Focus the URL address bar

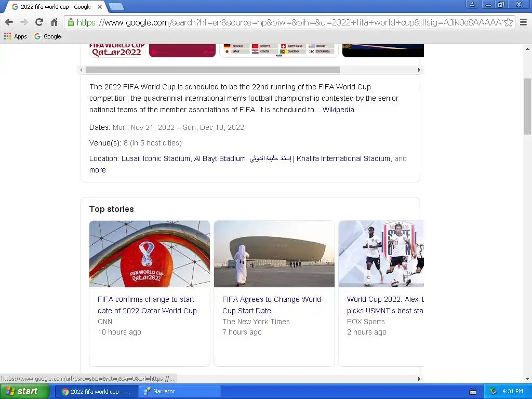(x=288, y=22)
